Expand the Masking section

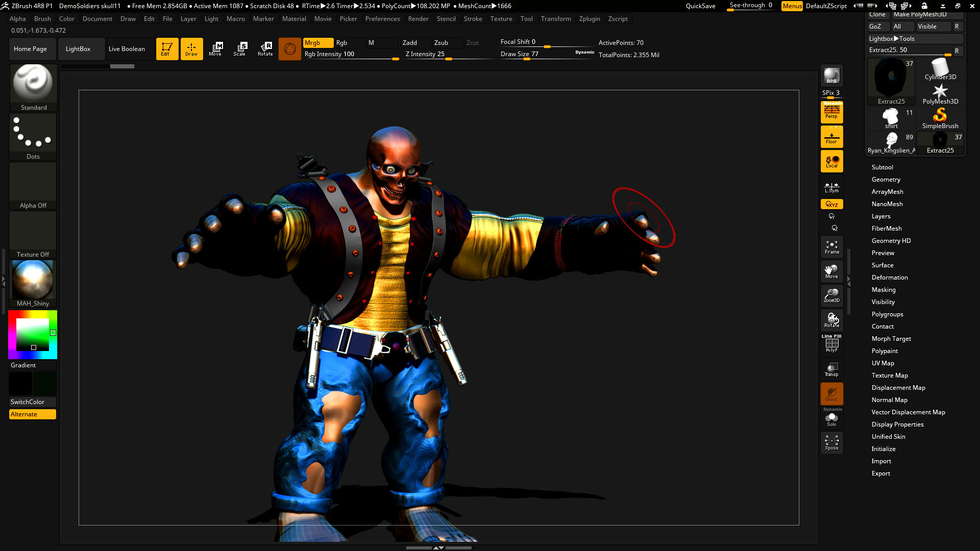click(x=883, y=290)
